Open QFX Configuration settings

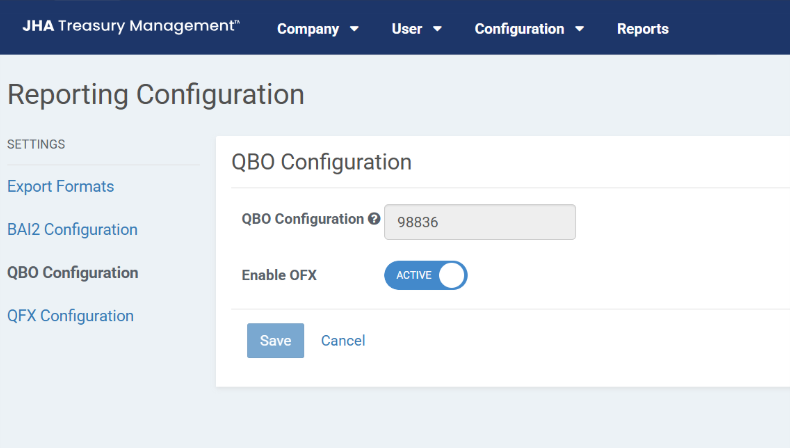pyautogui.click(x=71, y=316)
